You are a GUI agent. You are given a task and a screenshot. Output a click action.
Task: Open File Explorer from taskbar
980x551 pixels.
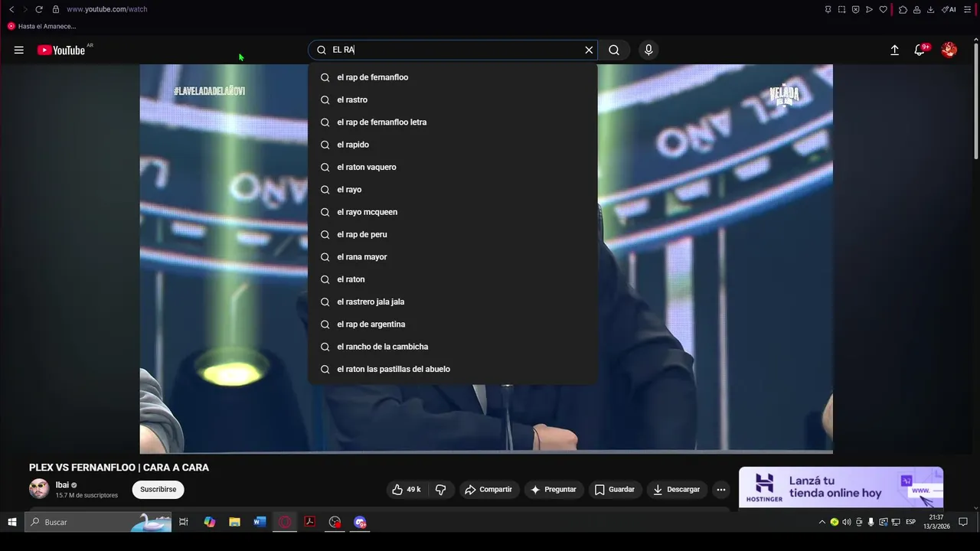point(235,522)
